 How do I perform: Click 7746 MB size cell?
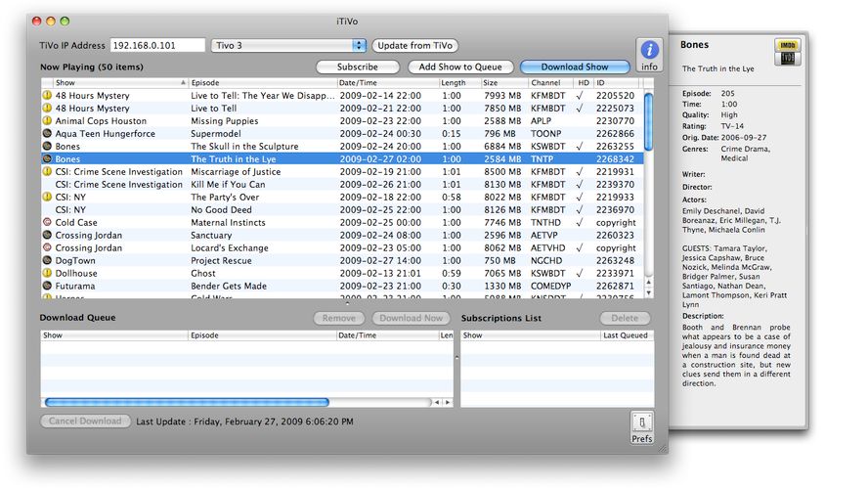(502, 222)
